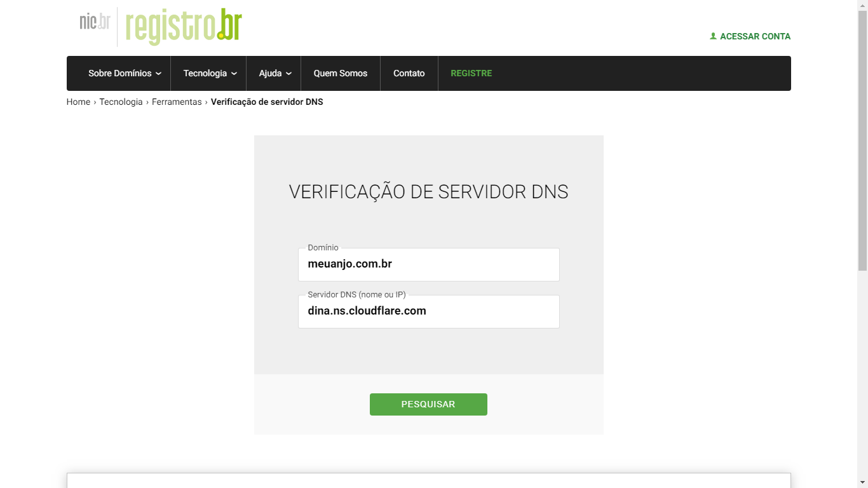This screenshot has height=488, width=868.
Task: Click the ACESSAR CONTA text link
Action: point(755,36)
